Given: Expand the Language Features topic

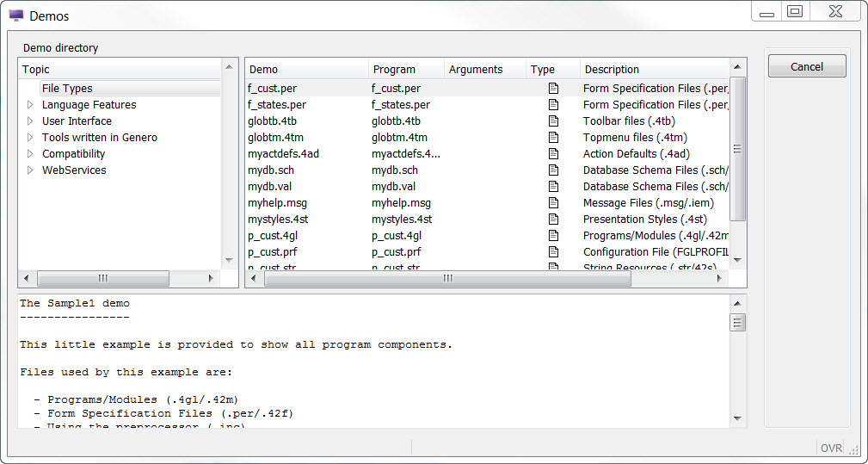Looking at the screenshot, I should 30,105.
